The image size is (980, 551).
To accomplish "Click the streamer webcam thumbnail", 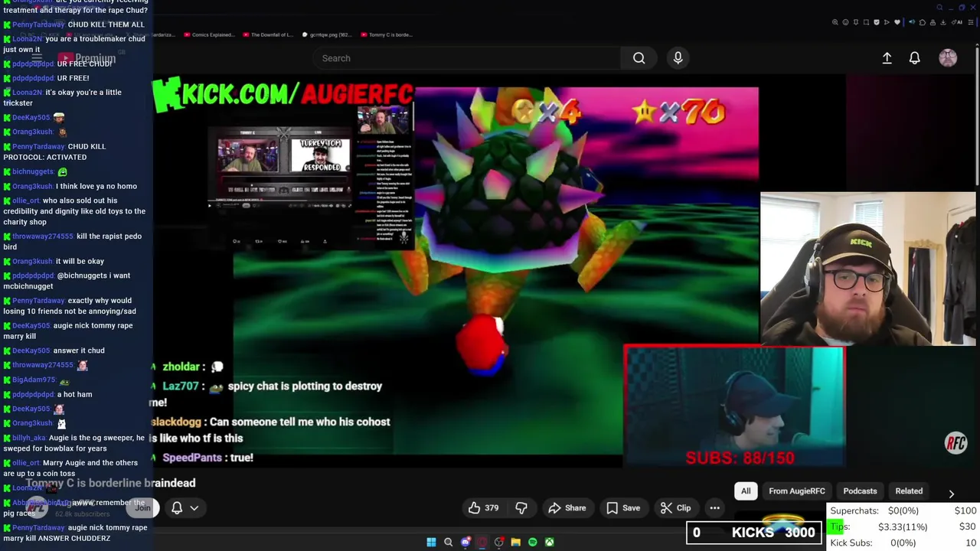I will click(868, 269).
